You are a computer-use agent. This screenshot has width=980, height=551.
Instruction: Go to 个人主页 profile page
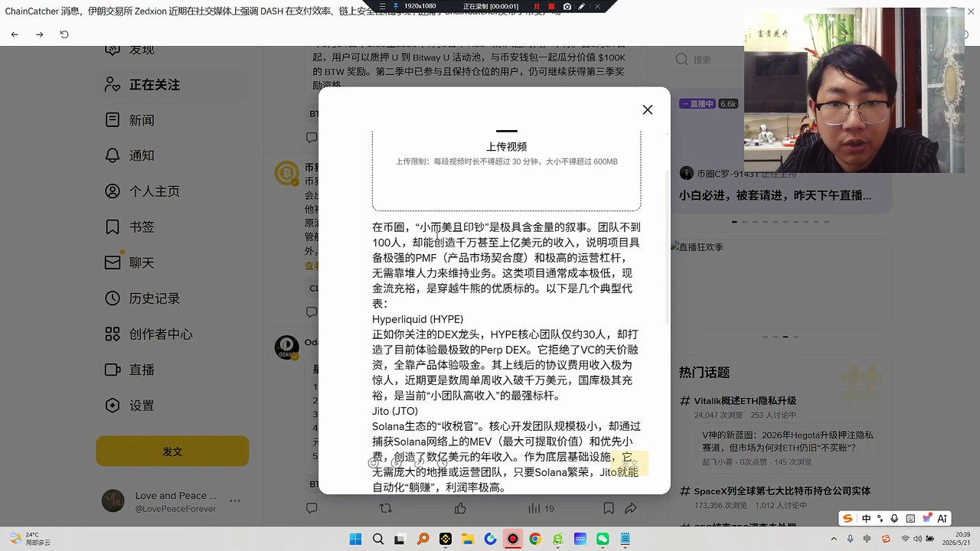click(x=172, y=191)
